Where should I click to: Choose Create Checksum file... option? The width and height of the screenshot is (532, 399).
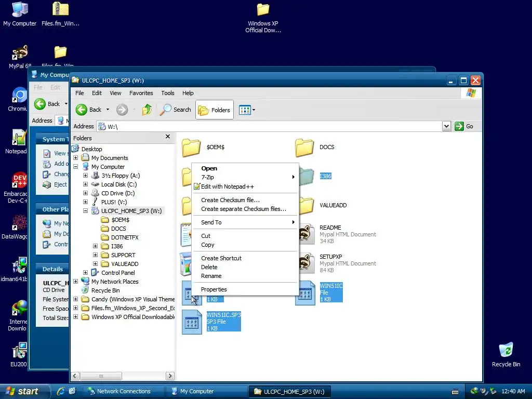coord(245,200)
